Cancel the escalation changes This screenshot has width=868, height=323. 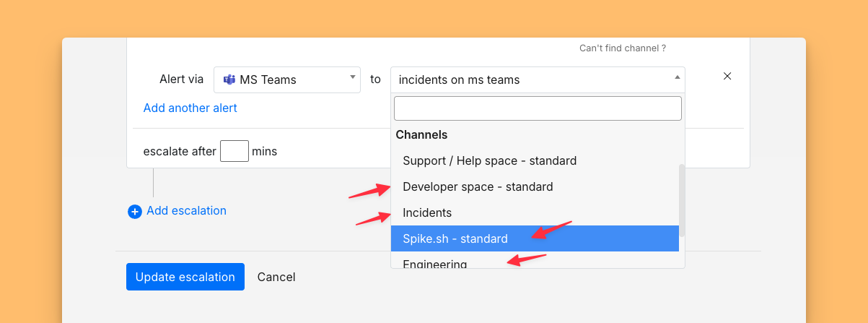click(x=276, y=277)
